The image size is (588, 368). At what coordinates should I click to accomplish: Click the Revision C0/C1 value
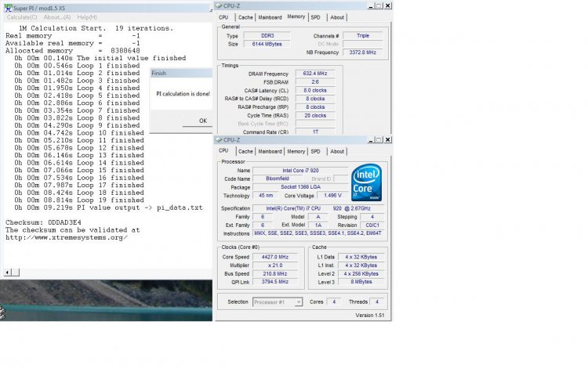pyautogui.click(x=372, y=225)
